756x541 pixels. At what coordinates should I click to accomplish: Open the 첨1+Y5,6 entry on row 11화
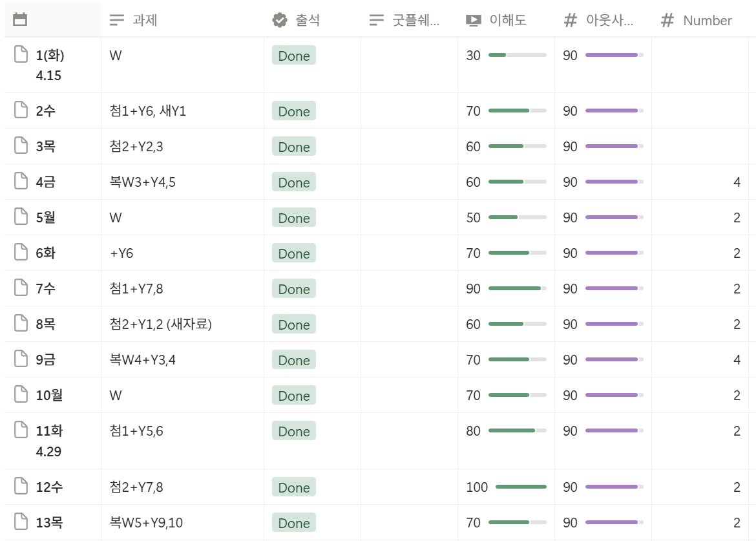point(137,431)
